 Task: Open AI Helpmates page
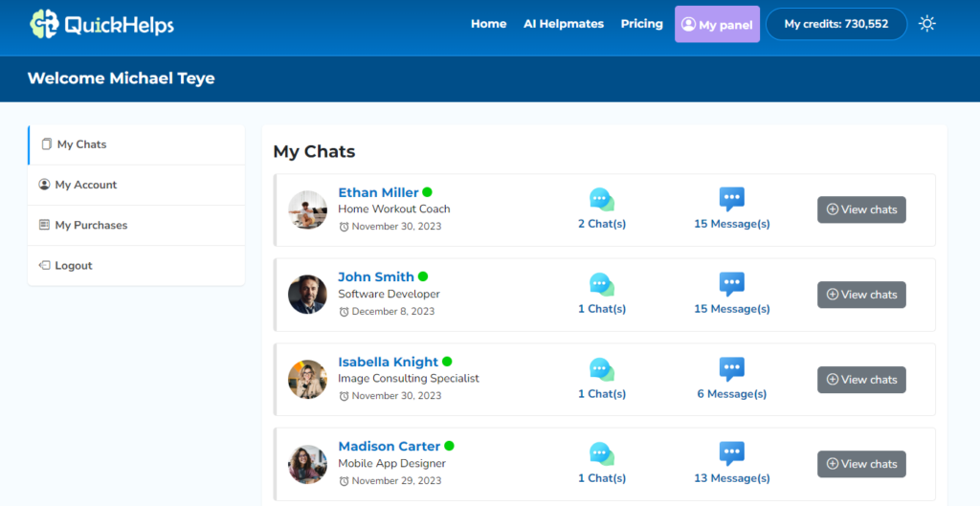[564, 24]
